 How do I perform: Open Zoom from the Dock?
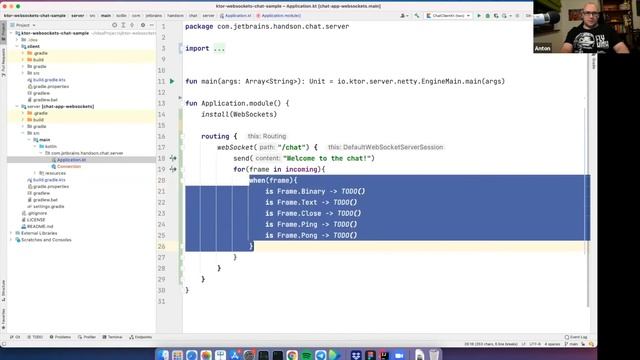[399, 355]
